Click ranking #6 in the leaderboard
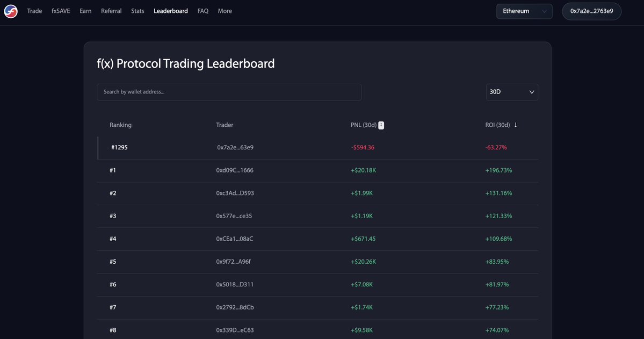The width and height of the screenshot is (644, 339). (113, 284)
